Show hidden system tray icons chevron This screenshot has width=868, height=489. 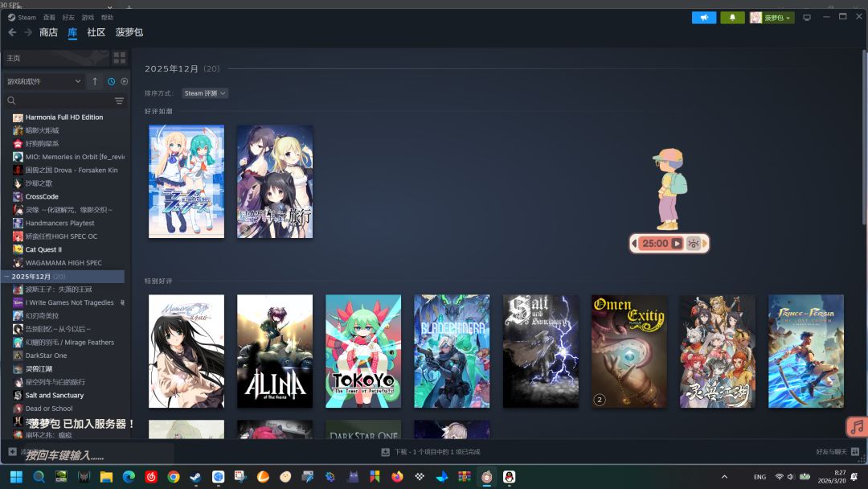pos(724,477)
